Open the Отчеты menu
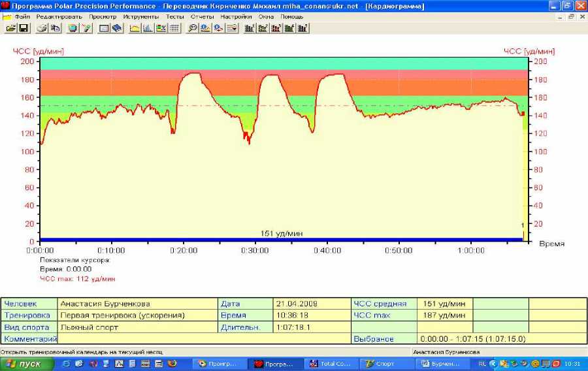Image resolution: width=588 pixels, height=371 pixels. pyautogui.click(x=202, y=16)
